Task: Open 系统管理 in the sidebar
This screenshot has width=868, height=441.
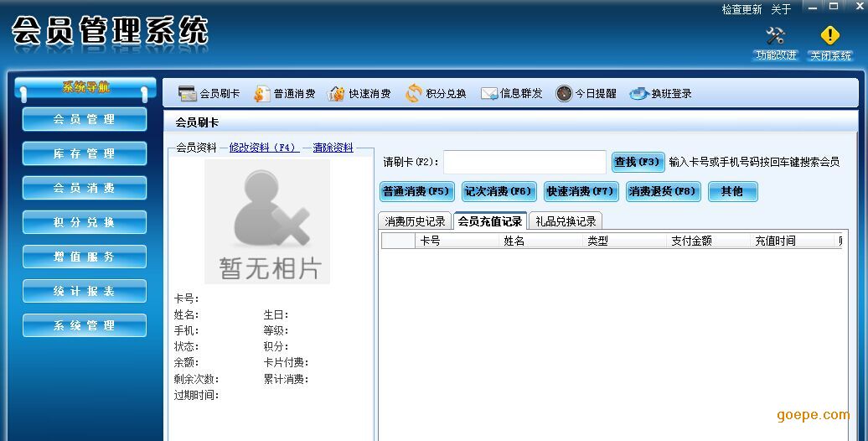Action: coord(85,325)
